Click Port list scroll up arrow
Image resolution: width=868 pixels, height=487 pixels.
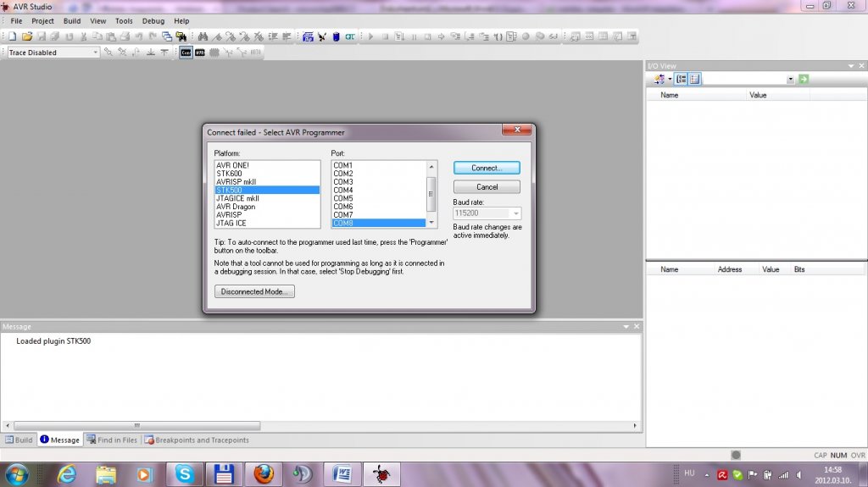coord(431,167)
